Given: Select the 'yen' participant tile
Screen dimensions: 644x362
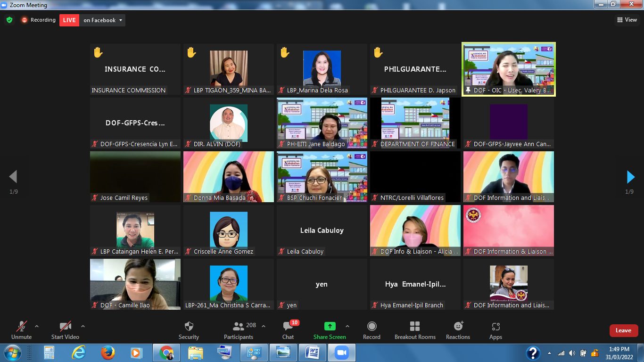Looking at the screenshot, I should click(322, 284).
